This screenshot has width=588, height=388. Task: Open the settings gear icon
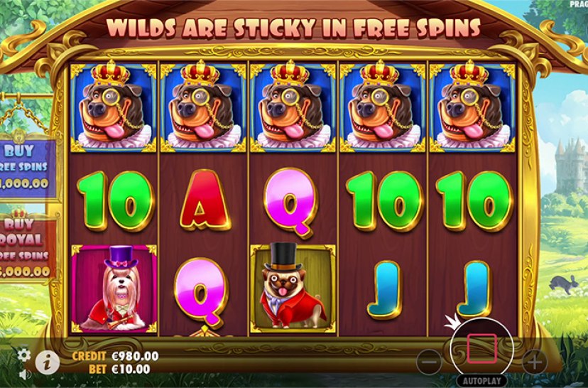tap(24, 355)
